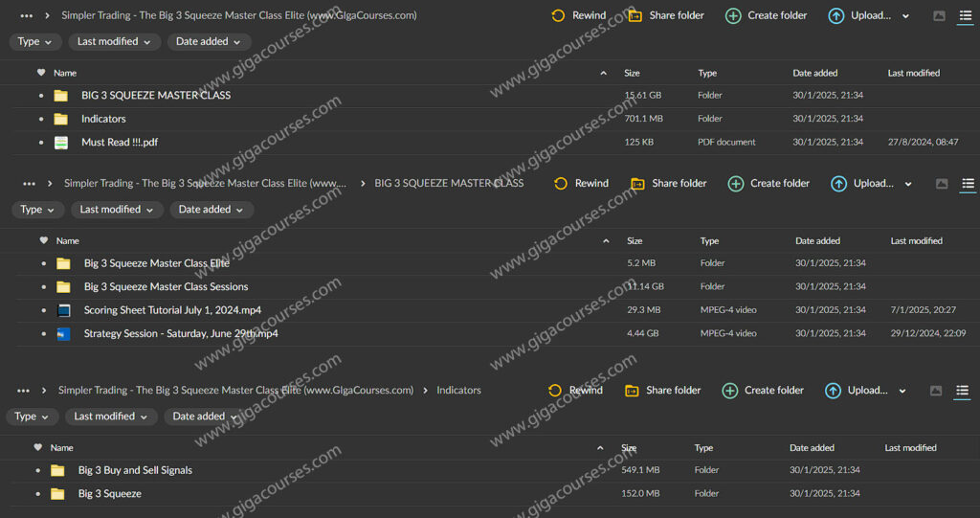980x518 pixels.
Task: Open the Strategy Session June 29th video icon
Action: click(64, 334)
